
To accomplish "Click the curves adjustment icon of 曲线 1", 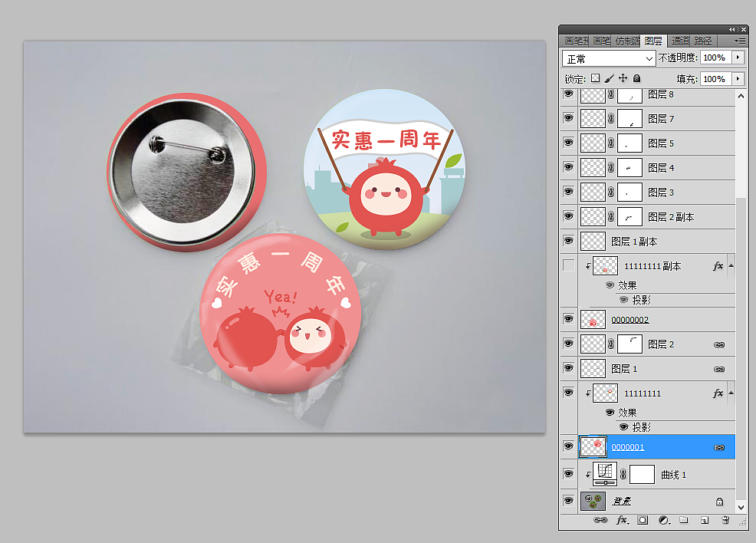I will [605, 475].
